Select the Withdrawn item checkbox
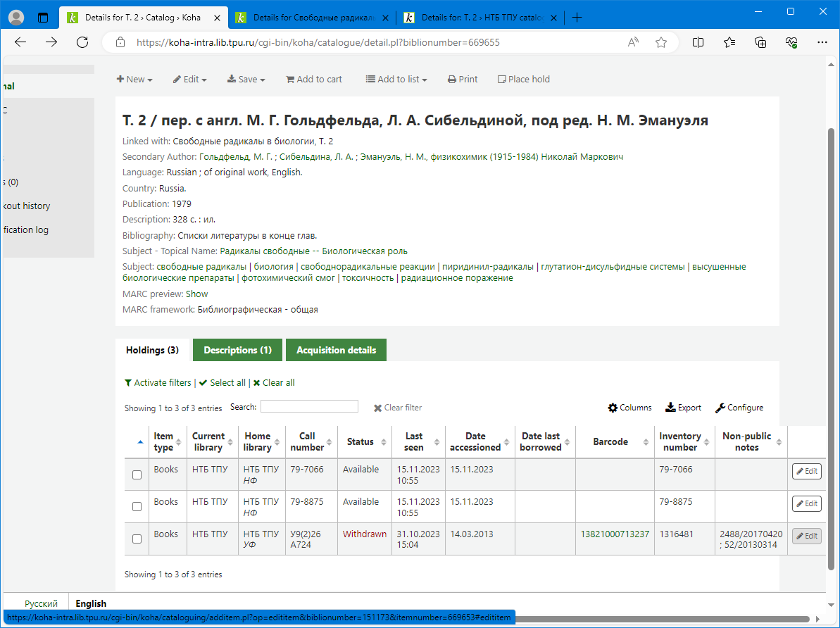840x628 pixels. click(x=137, y=539)
